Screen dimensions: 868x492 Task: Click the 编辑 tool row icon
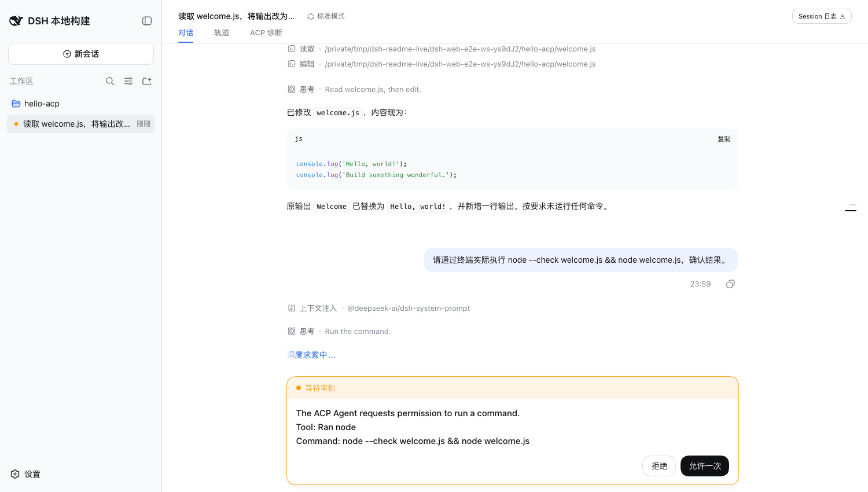tap(292, 64)
